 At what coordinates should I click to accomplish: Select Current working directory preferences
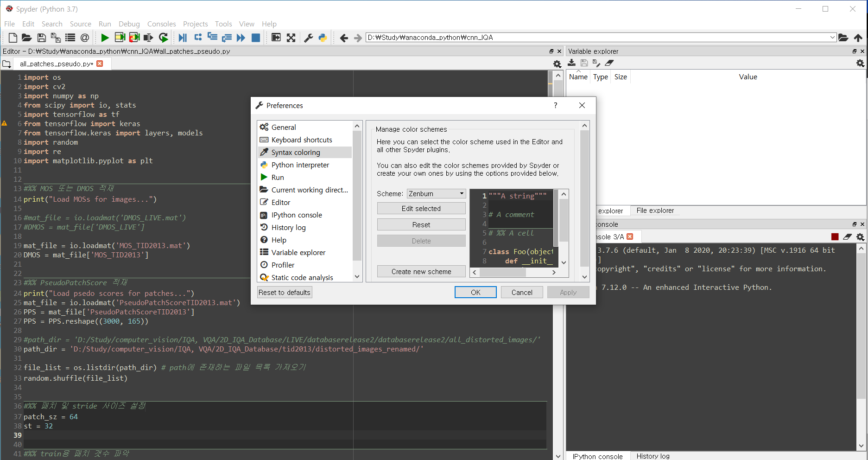[x=304, y=190]
